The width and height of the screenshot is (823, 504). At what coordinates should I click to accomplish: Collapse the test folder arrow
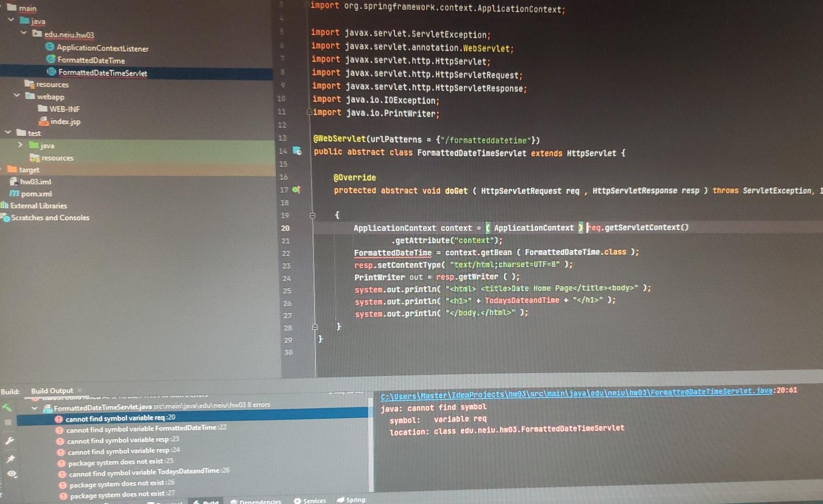pyautogui.click(x=8, y=132)
